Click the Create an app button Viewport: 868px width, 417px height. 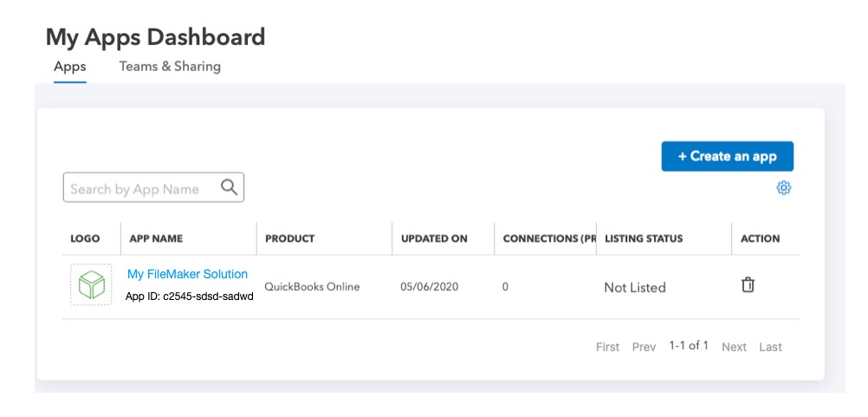pos(728,156)
